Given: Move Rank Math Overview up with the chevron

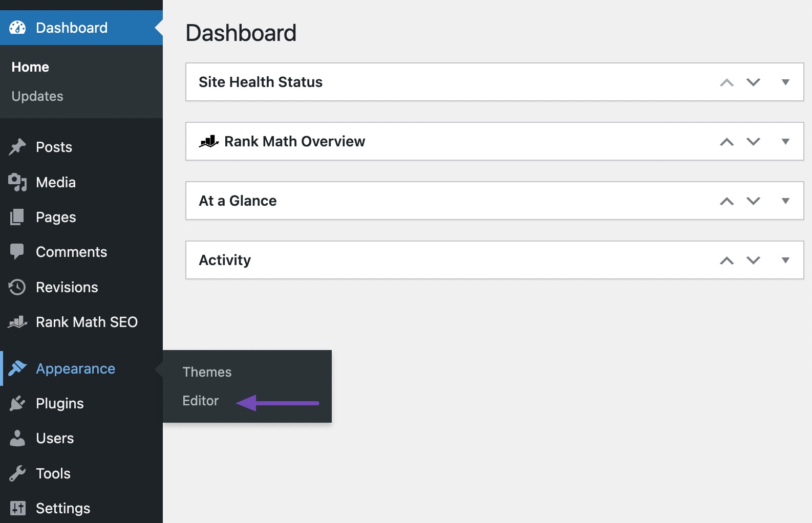Looking at the screenshot, I should (x=726, y=142).
